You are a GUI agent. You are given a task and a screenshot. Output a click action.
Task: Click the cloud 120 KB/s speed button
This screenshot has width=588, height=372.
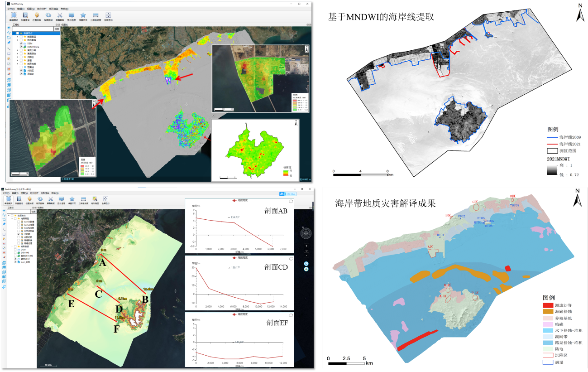pos(287,194)
